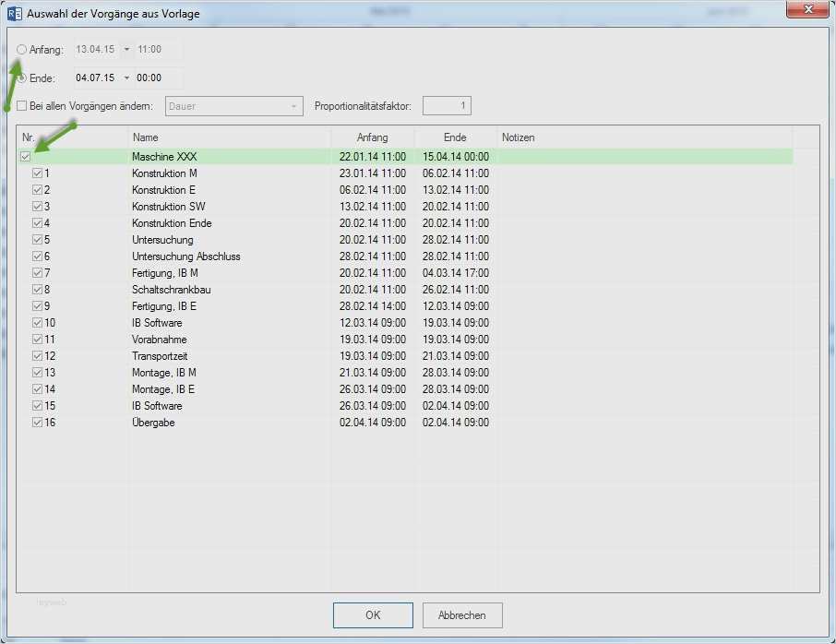Uncheck checkbox for row 15 IB Software
This screenshot has width=836, height=644.
[x=37, y=406]
